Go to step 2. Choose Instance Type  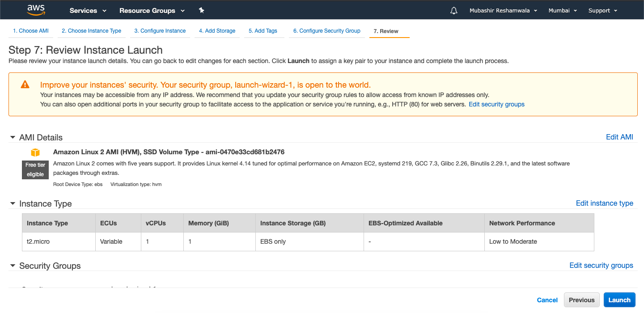point(91,31)
